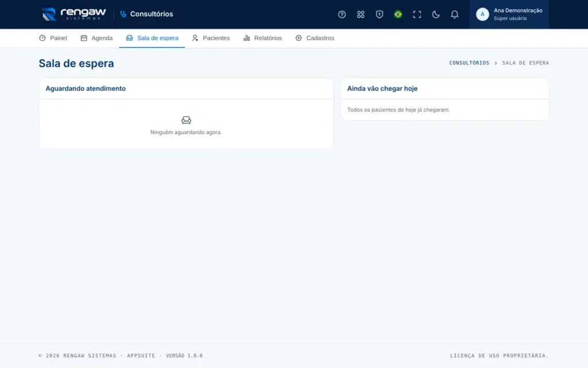This screenshot has width=588, height=368.
Task: Click the Agenda calendar icon
Action: [x=84, y=38]
